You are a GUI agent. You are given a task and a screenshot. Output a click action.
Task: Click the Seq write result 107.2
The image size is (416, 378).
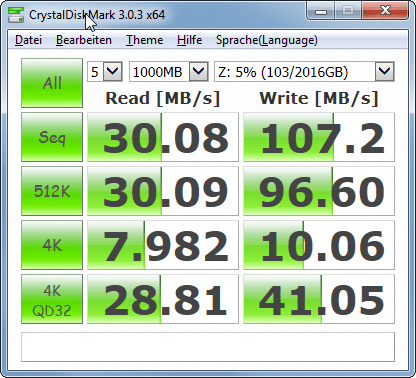point(319,137)
